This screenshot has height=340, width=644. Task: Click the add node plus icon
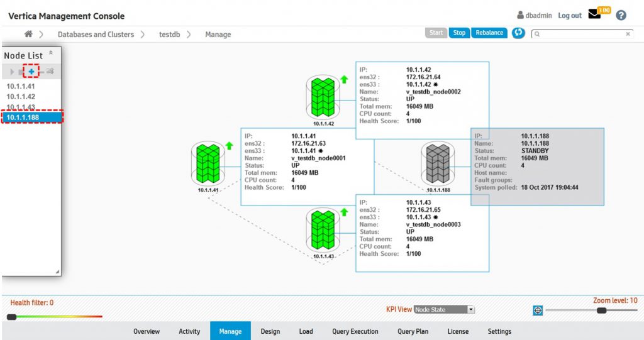click(x=31, y=72)
